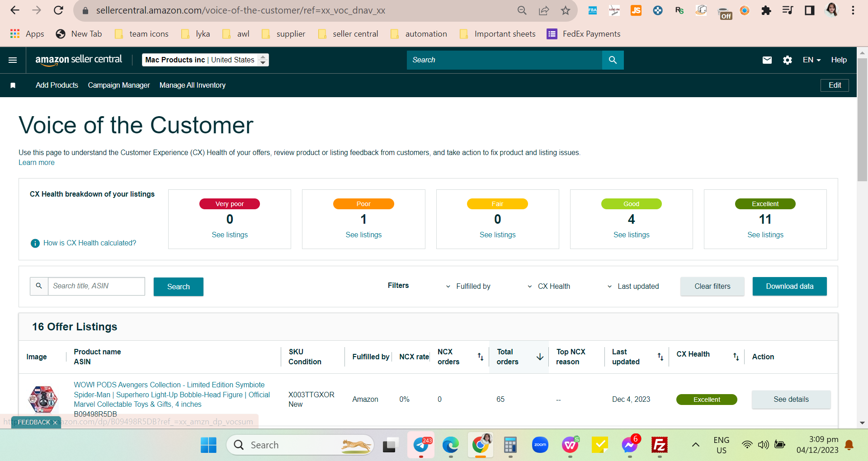Click the Search title, ASIN input field

(96, 286)
